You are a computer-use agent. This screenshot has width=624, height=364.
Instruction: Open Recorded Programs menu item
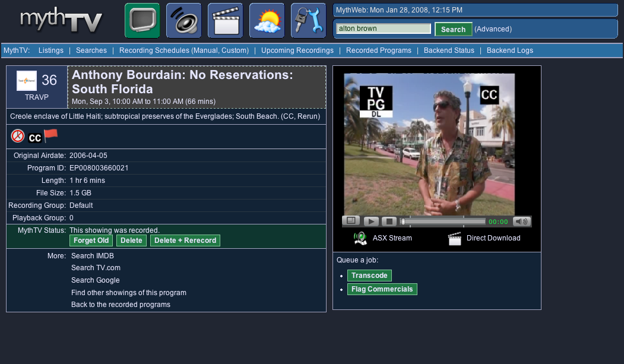point(378,50)
